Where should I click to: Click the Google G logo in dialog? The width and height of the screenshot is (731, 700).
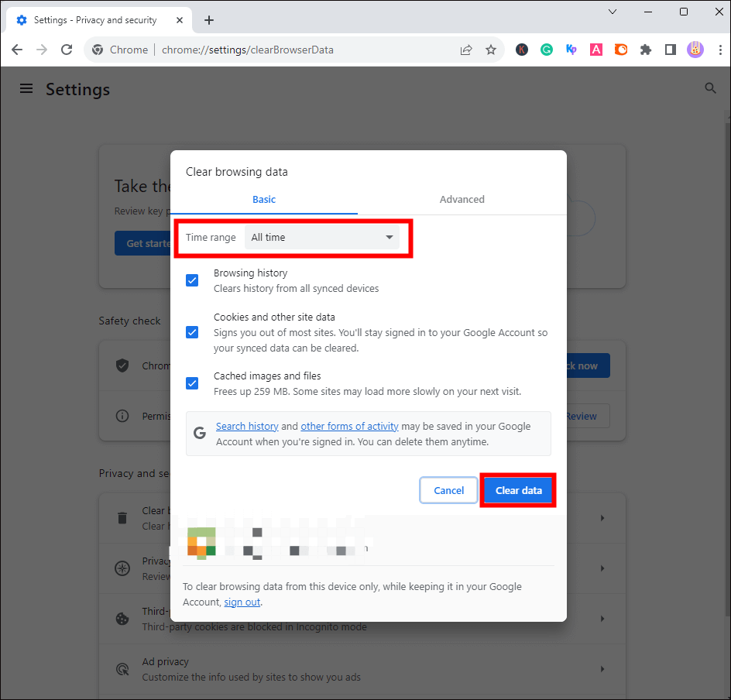[x=200, y=433]
